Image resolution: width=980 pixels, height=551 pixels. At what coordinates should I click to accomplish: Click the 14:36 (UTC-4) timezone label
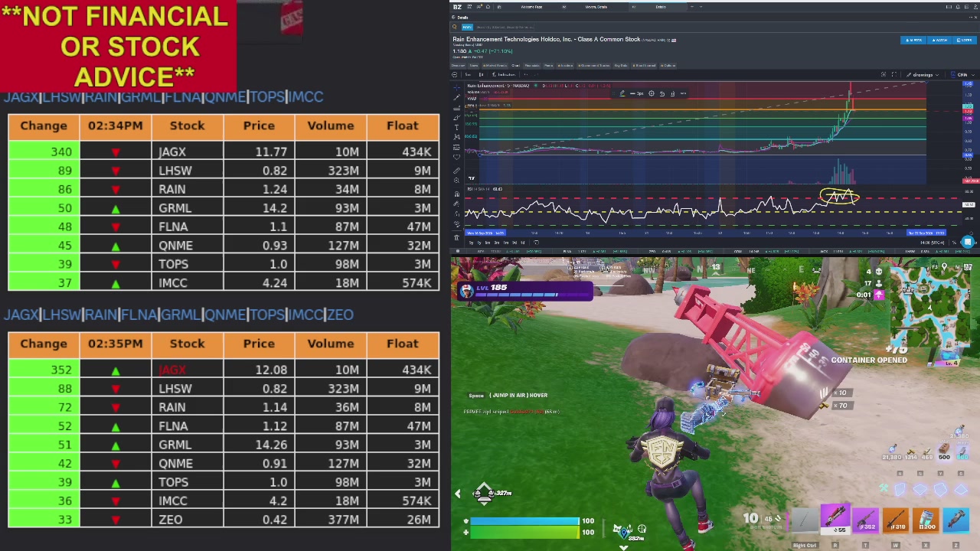(933, 243)
